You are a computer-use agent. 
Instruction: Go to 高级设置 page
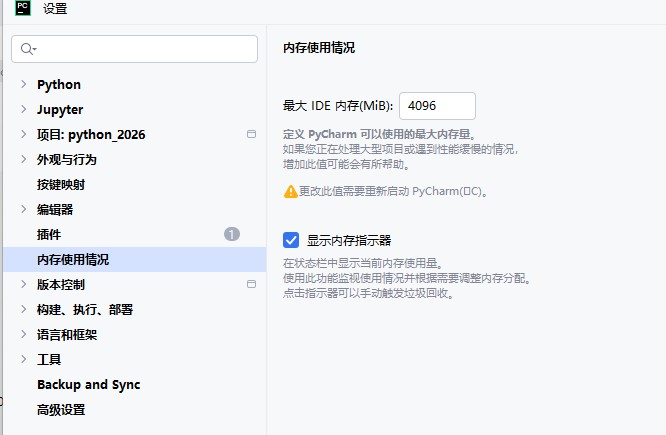pyautogui.click(x=61, y=409)
